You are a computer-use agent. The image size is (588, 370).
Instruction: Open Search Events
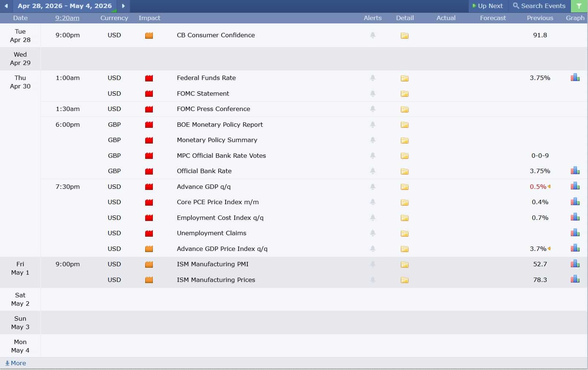539,6
